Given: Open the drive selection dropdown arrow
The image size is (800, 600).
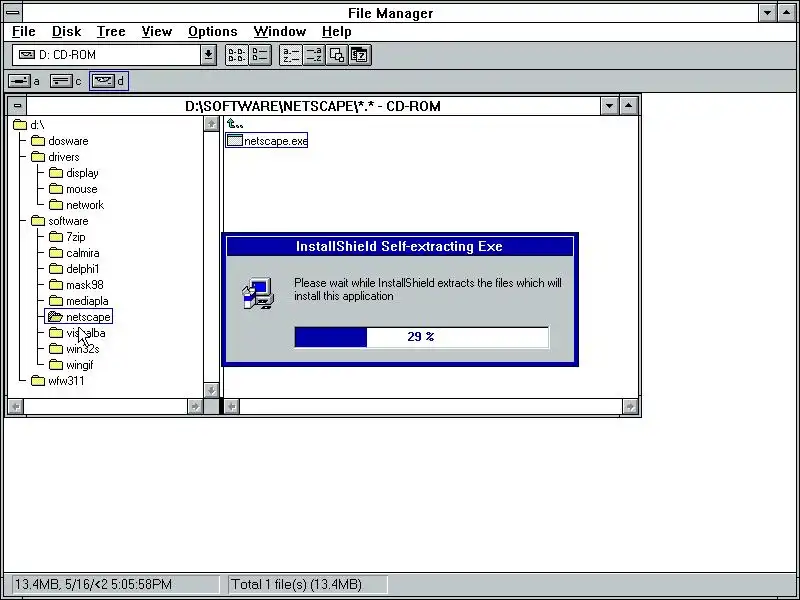Looking at the screenshot, I should (x=208, y=55).
